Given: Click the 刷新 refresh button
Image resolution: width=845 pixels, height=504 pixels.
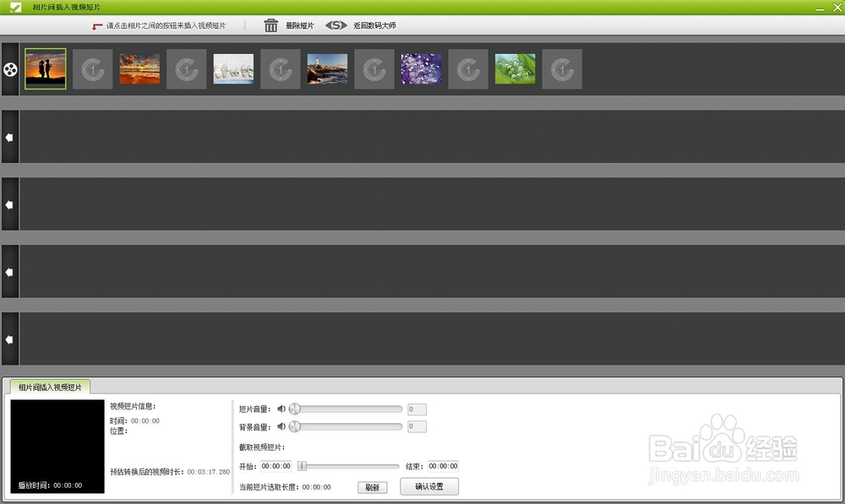Looking at the screenshot, I should pos(373,487).
